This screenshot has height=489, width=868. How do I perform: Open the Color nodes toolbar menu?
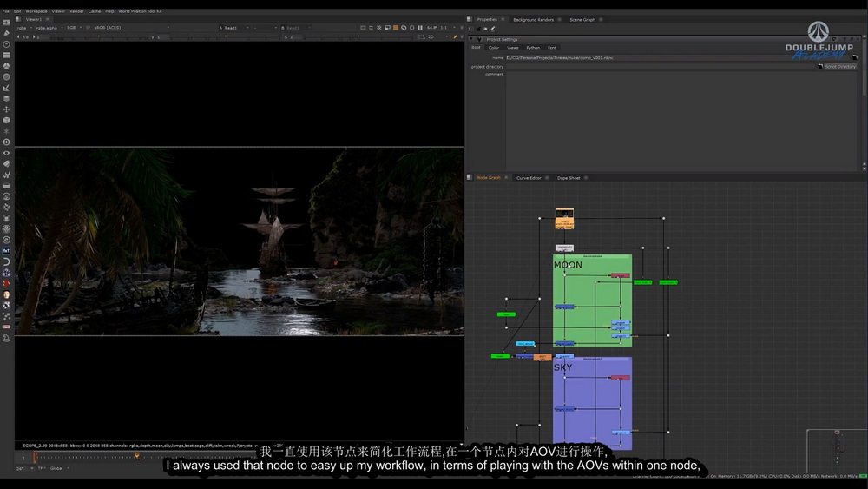pos(7,66)
